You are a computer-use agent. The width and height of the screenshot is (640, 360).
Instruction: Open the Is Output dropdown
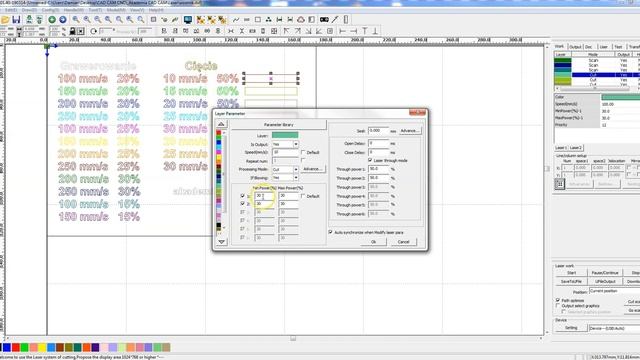pyautogui.click(x=296, y=144)
